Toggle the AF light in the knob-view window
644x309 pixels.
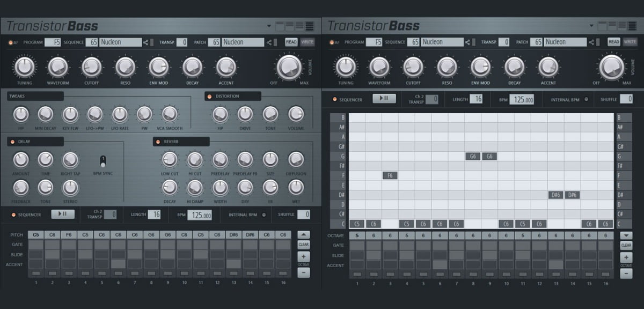coord(10,42)
